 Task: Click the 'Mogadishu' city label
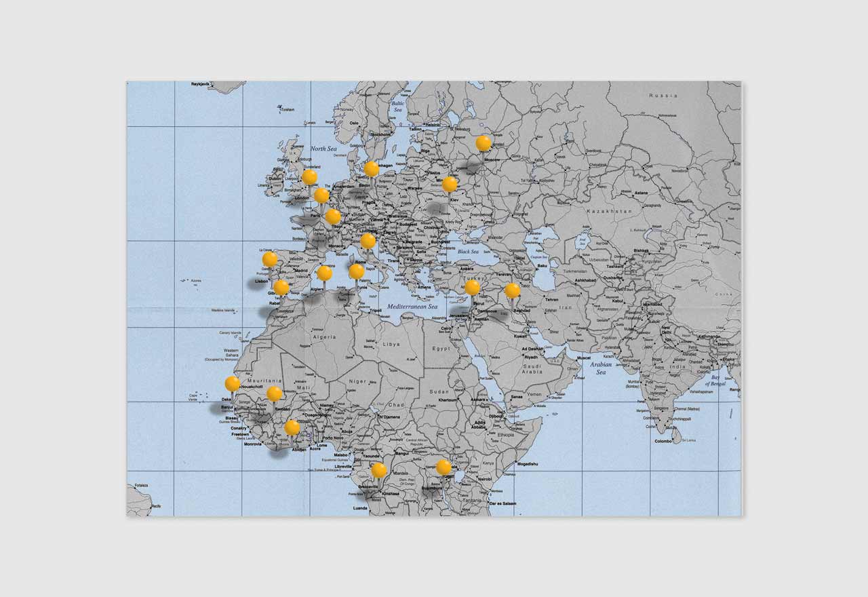(x=527, y=464)
